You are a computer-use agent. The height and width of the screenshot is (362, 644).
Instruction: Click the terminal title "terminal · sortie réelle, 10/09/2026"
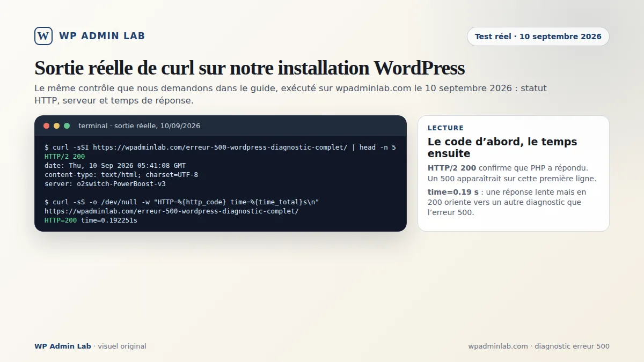(x=139, y=126)
